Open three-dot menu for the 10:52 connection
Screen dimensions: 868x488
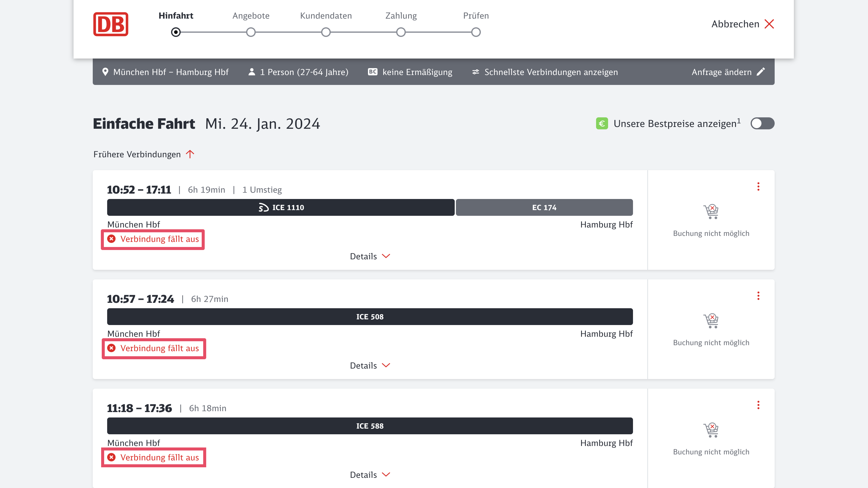pyautogui.click(x=758, y=187)
